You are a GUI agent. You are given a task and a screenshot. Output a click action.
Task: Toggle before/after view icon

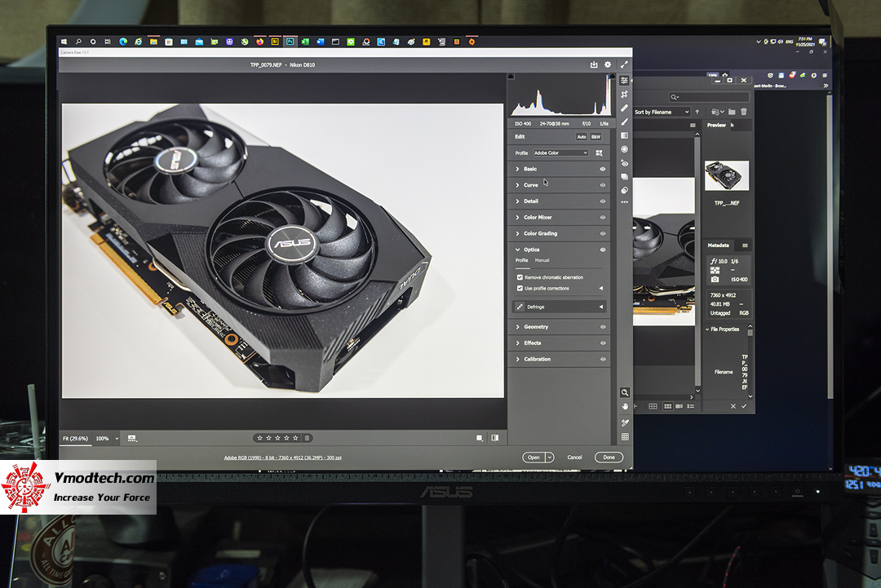[x=495, y=438]
